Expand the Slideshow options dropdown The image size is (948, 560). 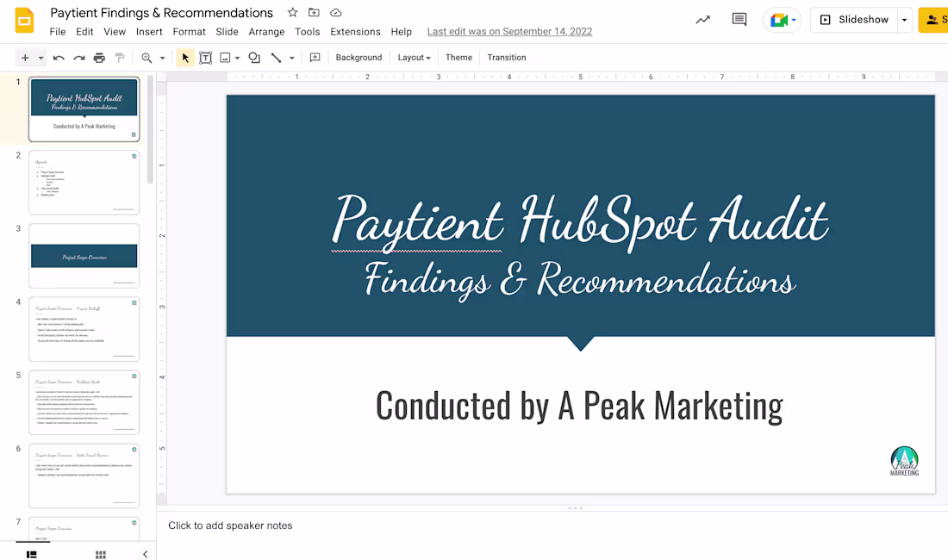click(903, 19)
